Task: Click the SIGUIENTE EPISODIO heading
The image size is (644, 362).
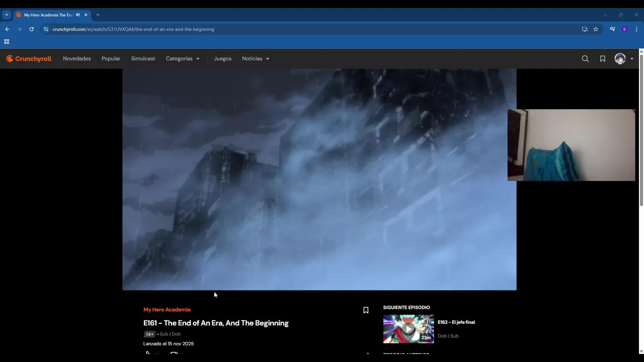Action: pyautogui.click(x=407, y=308)
